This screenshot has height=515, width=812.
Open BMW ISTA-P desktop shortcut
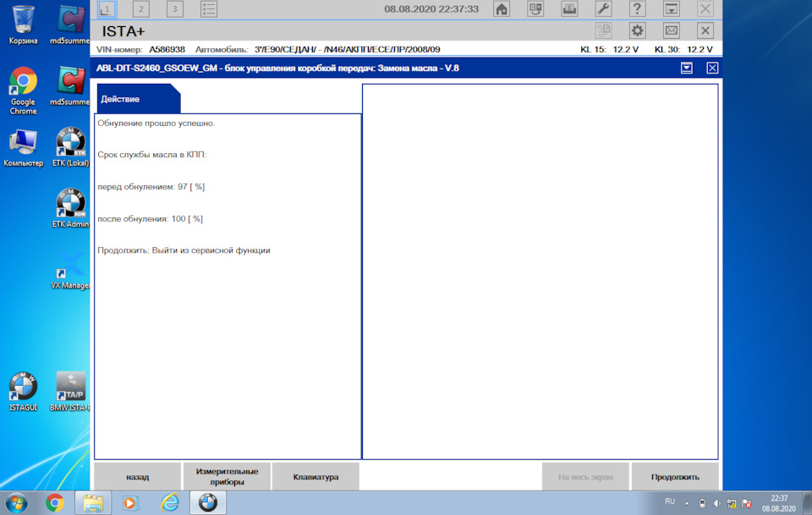[x=70, y=392]
